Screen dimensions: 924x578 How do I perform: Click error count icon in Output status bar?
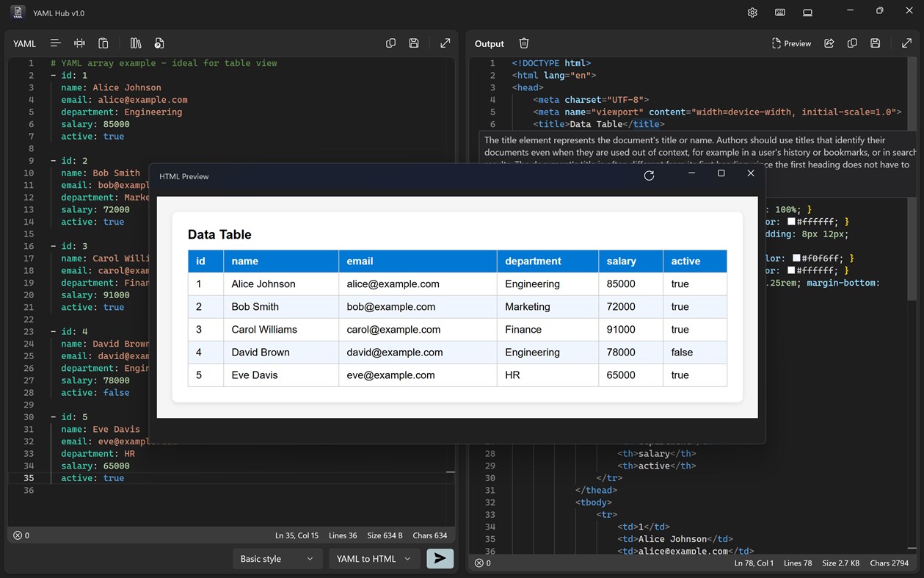tap(479, 563)
